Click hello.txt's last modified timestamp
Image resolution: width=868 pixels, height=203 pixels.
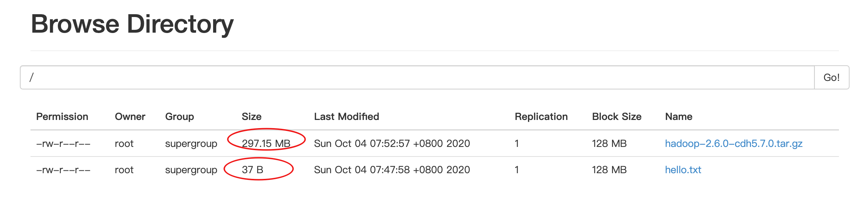pos(392,170)
